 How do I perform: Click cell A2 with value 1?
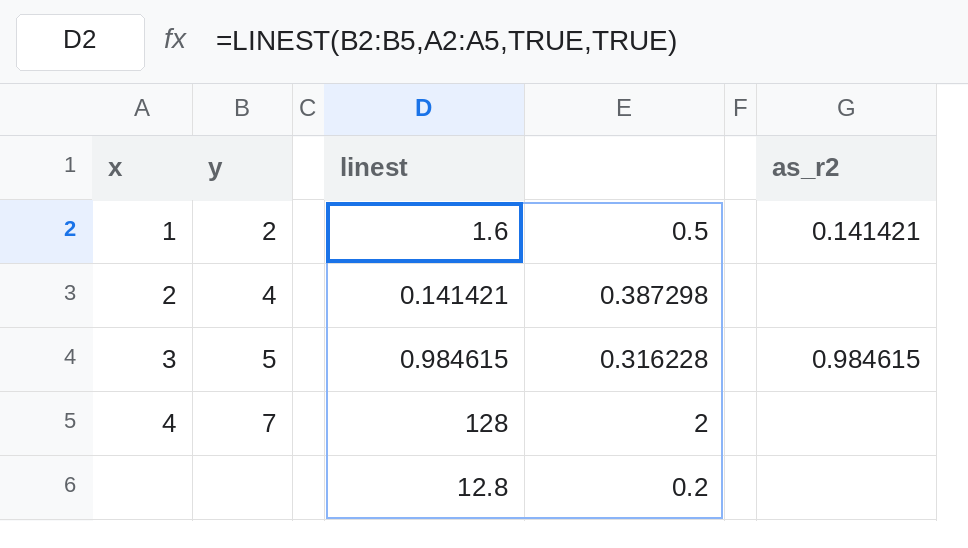(x=143, y=232)
